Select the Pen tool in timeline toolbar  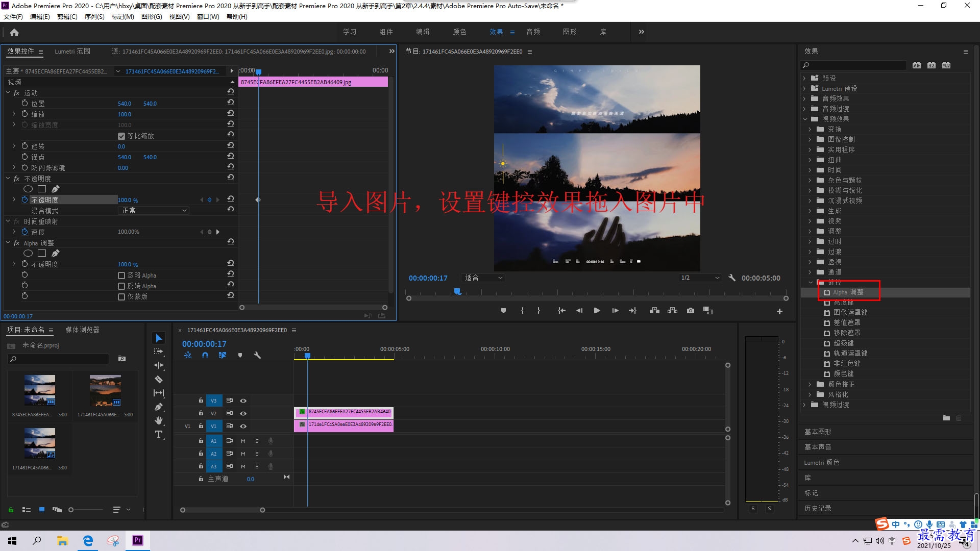[159, 407]
